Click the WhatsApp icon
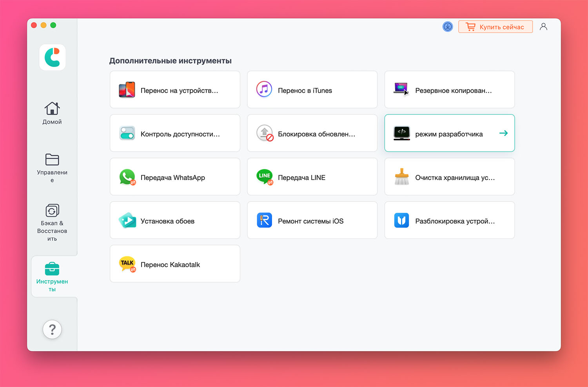 [127, 177]
